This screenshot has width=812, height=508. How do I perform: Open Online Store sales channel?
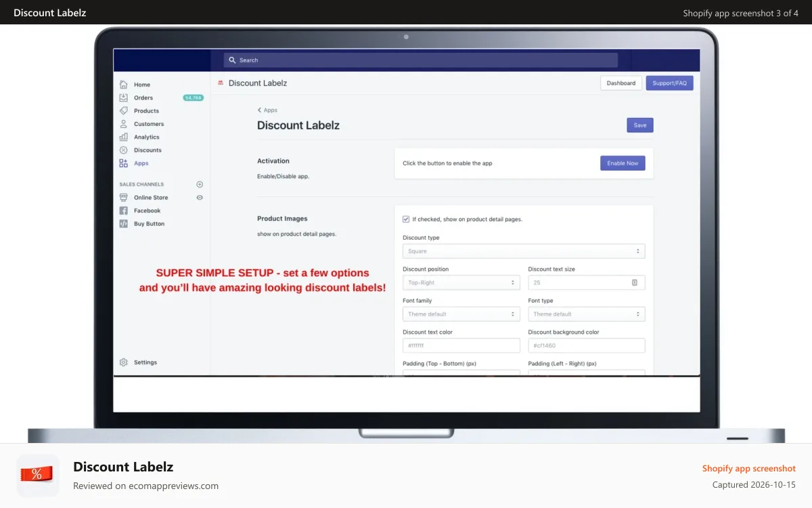[151, 197]
